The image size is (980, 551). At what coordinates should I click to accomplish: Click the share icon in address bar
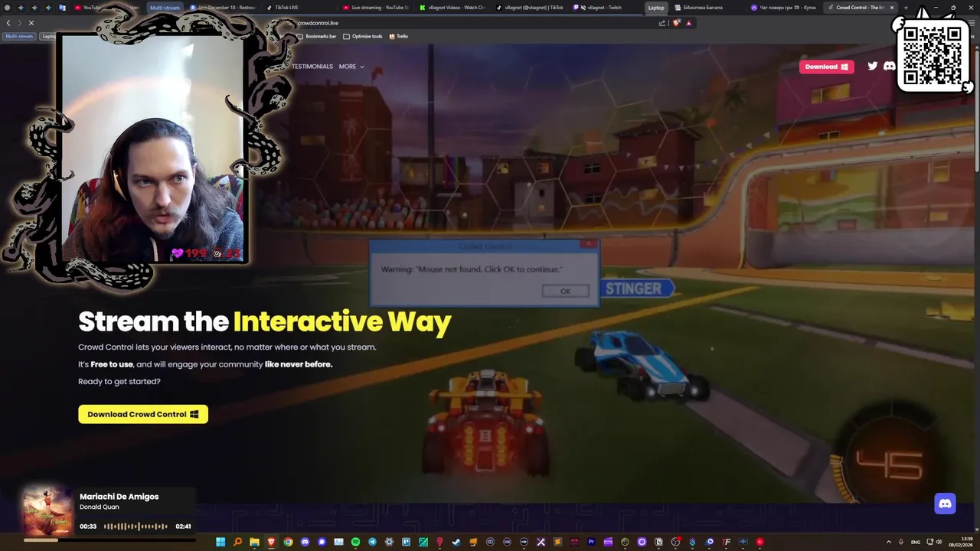[x=662, y=23]
